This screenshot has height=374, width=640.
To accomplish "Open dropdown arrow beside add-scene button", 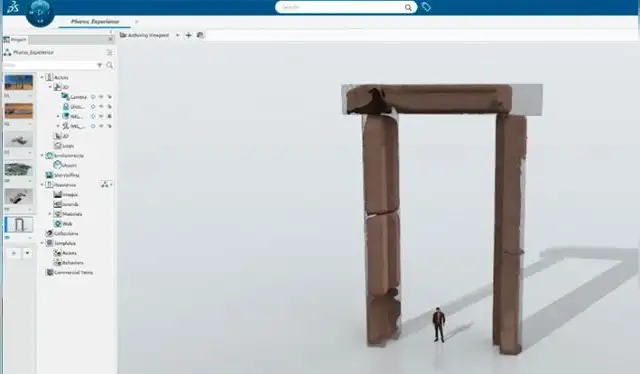I will (27, 253).
